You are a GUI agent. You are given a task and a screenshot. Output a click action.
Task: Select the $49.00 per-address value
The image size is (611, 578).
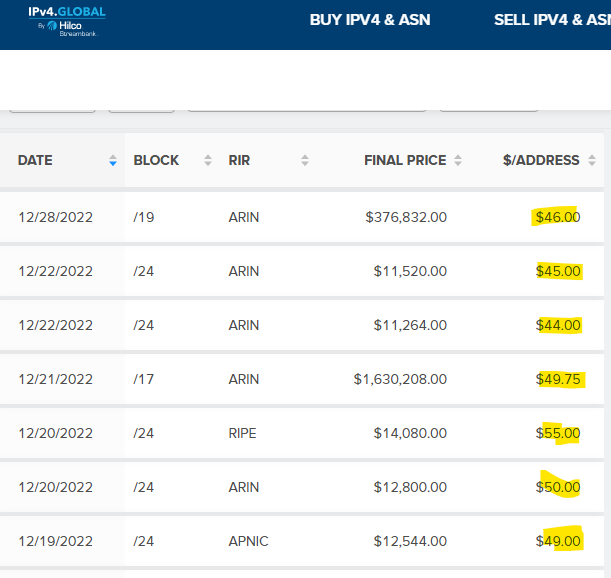558,541
